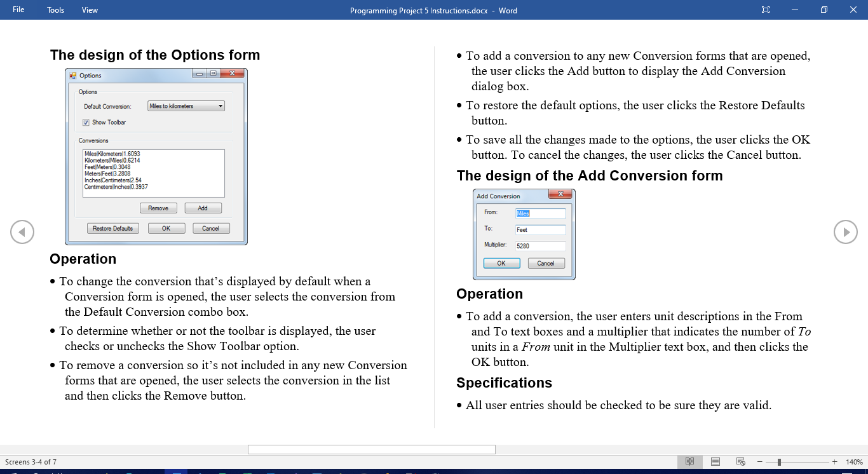Viewport: 868px width, 474px height.
Task: Open the View menu
Action: [x=90, y=10]
